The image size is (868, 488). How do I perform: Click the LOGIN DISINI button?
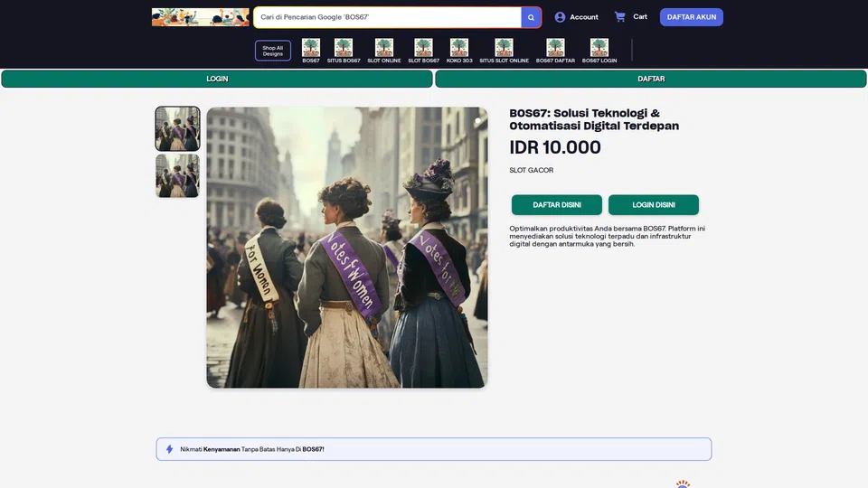pyautogui.click(x=653, y=205)
